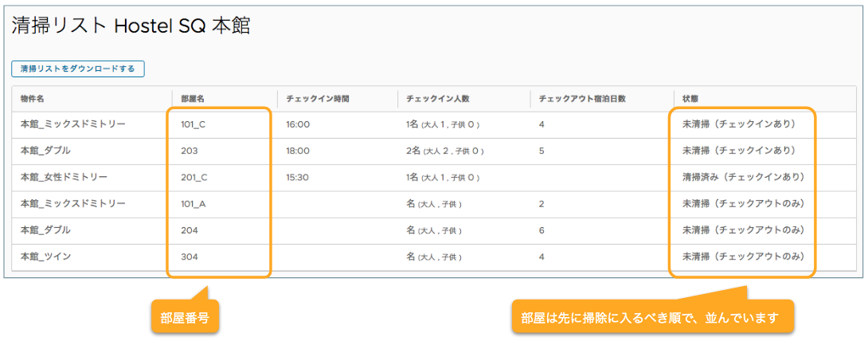Screen dimensions: 868x345
Task: Click the orange 部屋番号 callout label
Action: point(185,317)
